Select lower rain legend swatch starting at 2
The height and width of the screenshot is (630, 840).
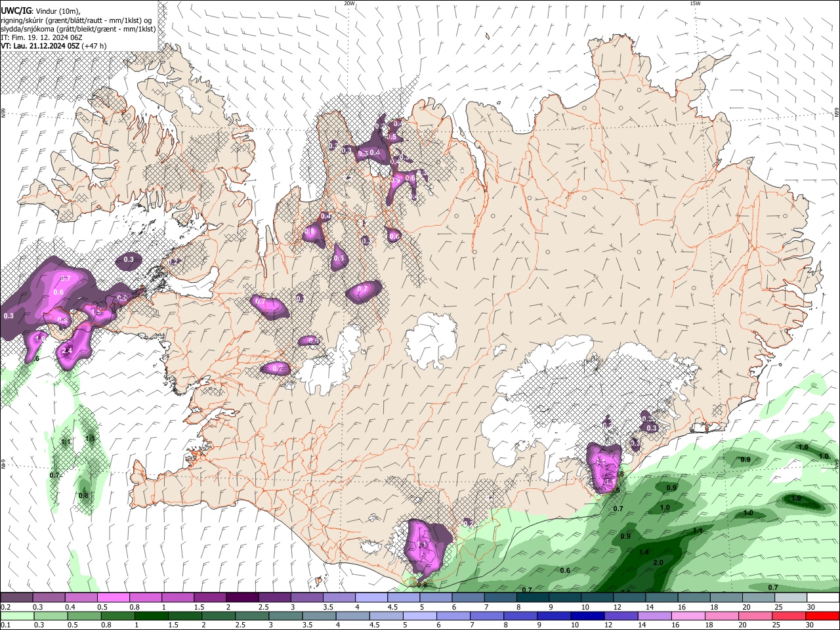point(219,616)
